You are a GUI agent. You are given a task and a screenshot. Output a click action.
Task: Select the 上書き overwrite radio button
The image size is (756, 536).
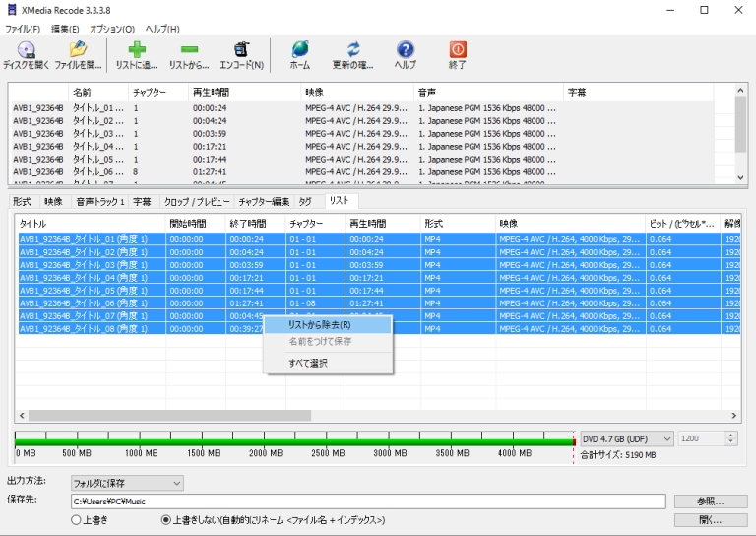pos(76,520)
